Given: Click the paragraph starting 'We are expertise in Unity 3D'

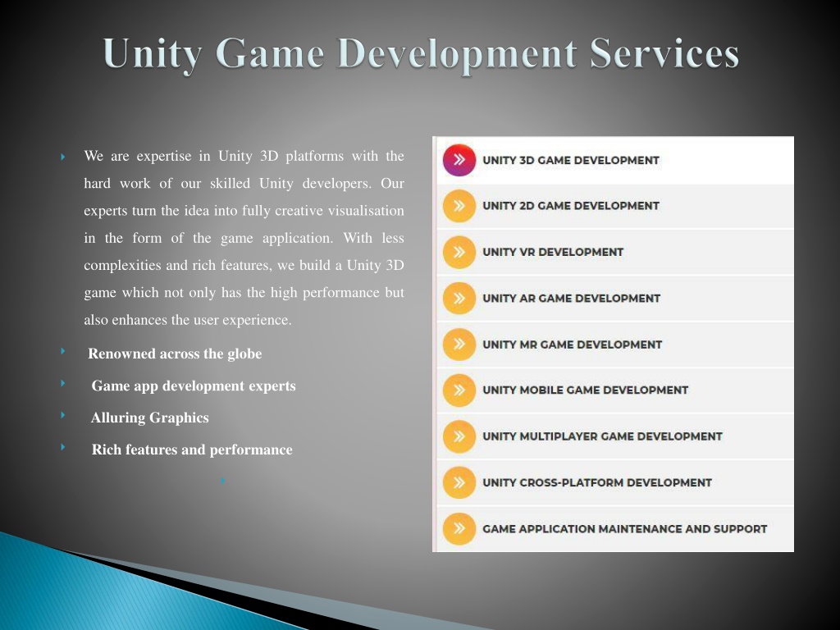Looking at the screenshot, I should coord(244,238).
